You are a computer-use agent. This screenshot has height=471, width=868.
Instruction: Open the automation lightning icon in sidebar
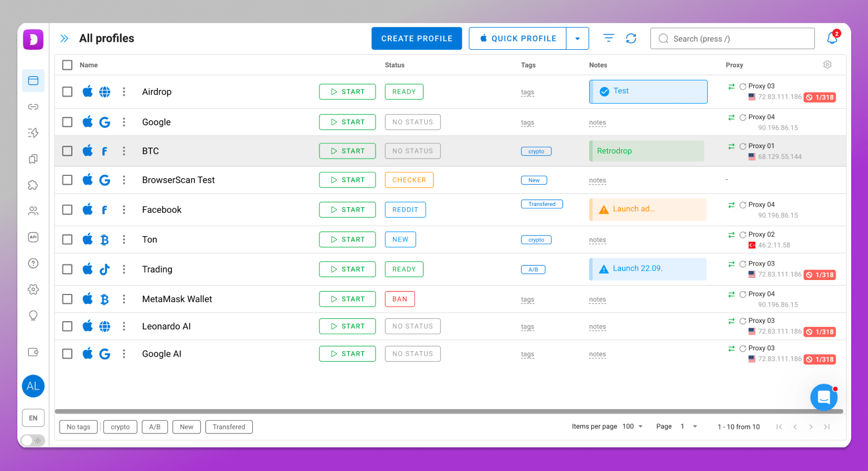click(x=33, y=133)
